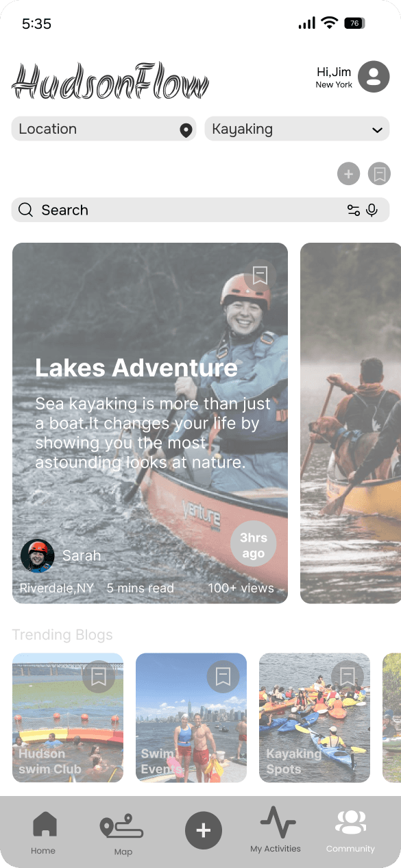The image size is (401, 868).
Task: Click Sarah's author avatar
Action: click(38, 556)
